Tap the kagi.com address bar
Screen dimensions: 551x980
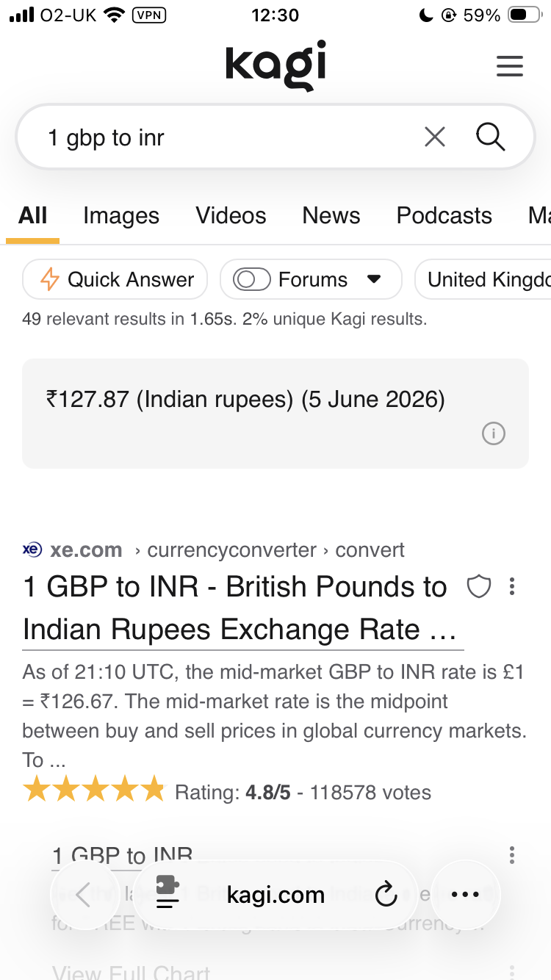coord(275,894)
